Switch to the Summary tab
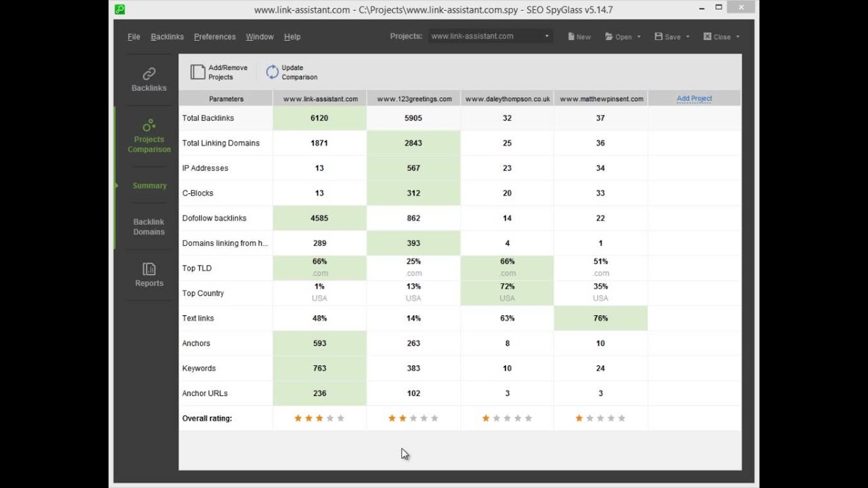Image resolution: width=868 pixels, height=488 pixels. pos(149,186)
